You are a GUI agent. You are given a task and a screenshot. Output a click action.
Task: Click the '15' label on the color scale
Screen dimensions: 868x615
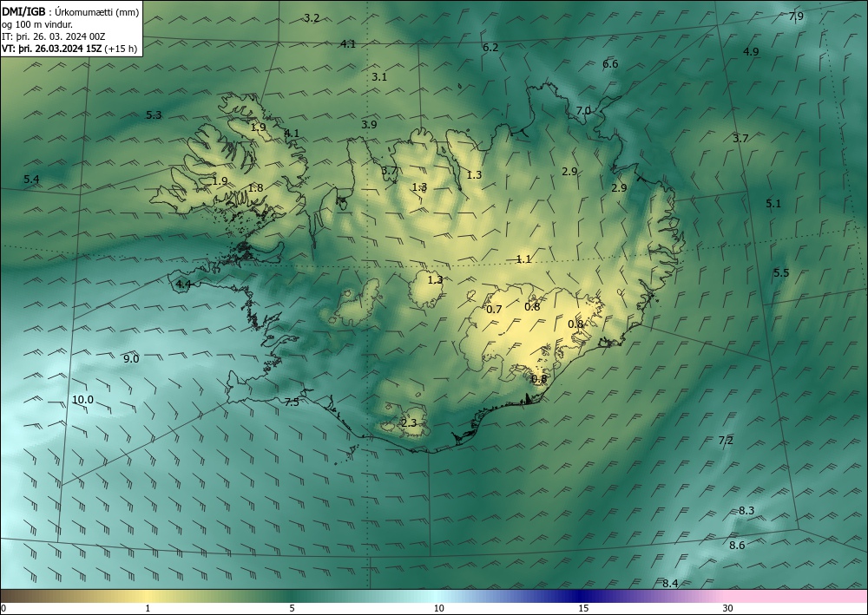tap(583, 608)
